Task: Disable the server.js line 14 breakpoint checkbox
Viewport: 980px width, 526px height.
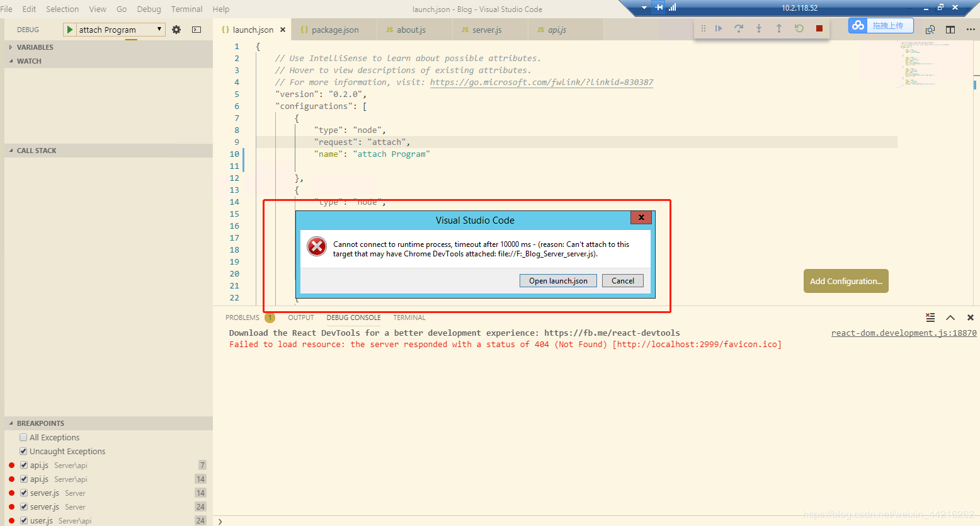Action: click(23, 493)
